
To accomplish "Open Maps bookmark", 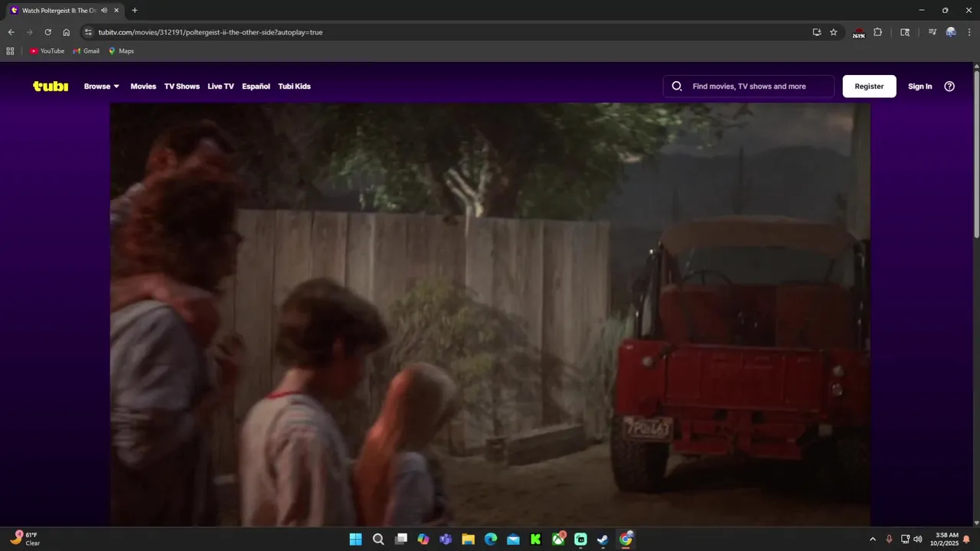I will (x=121, y=51).
